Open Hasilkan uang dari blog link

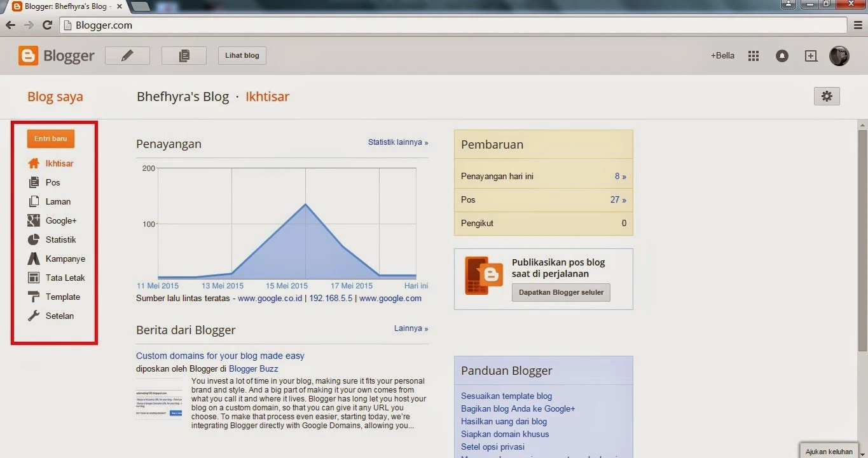coord(504,421)
